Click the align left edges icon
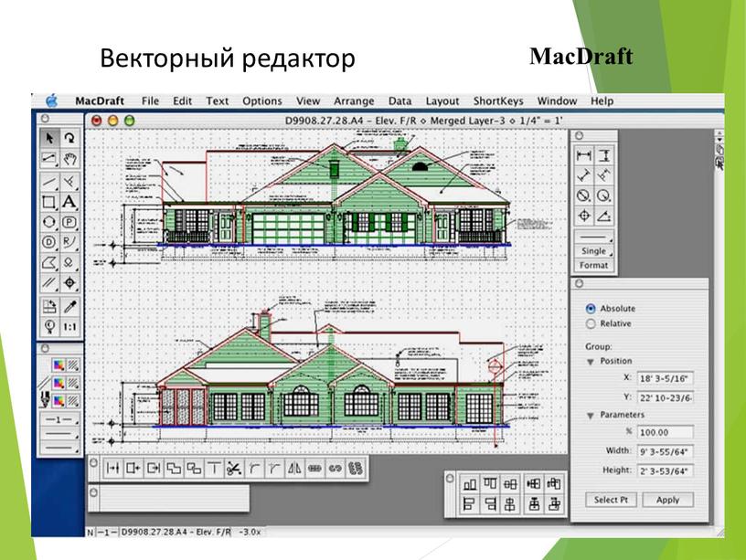This screenshot has height=560, width=746. tap(470, 504)
